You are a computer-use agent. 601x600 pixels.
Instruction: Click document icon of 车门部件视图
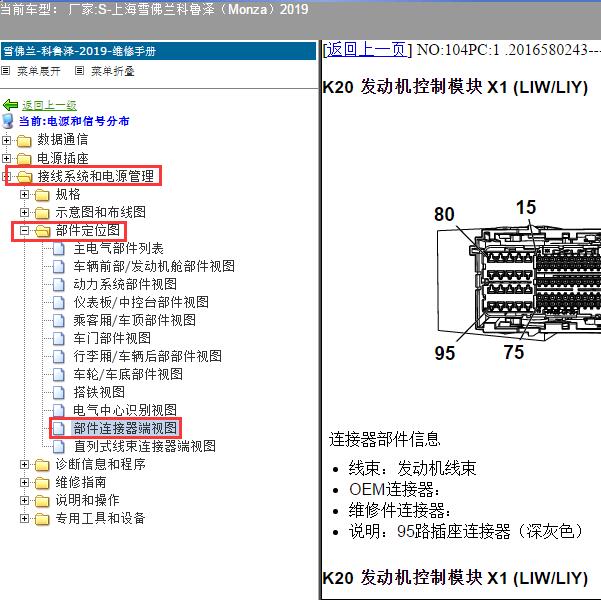click(59, 338)
